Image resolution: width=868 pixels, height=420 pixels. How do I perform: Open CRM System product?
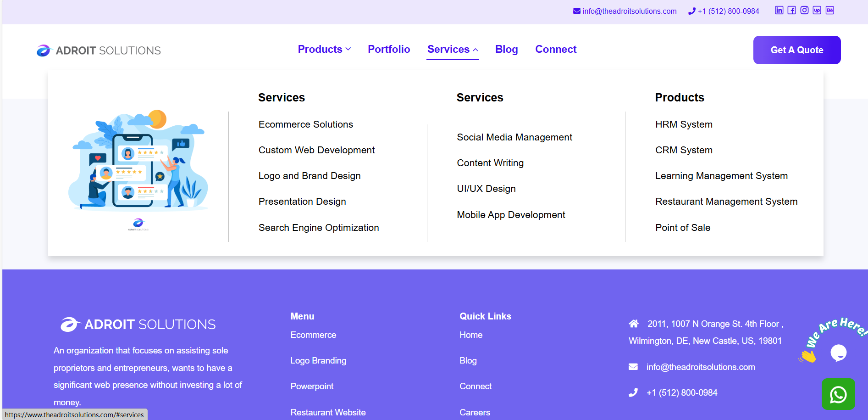684,150
